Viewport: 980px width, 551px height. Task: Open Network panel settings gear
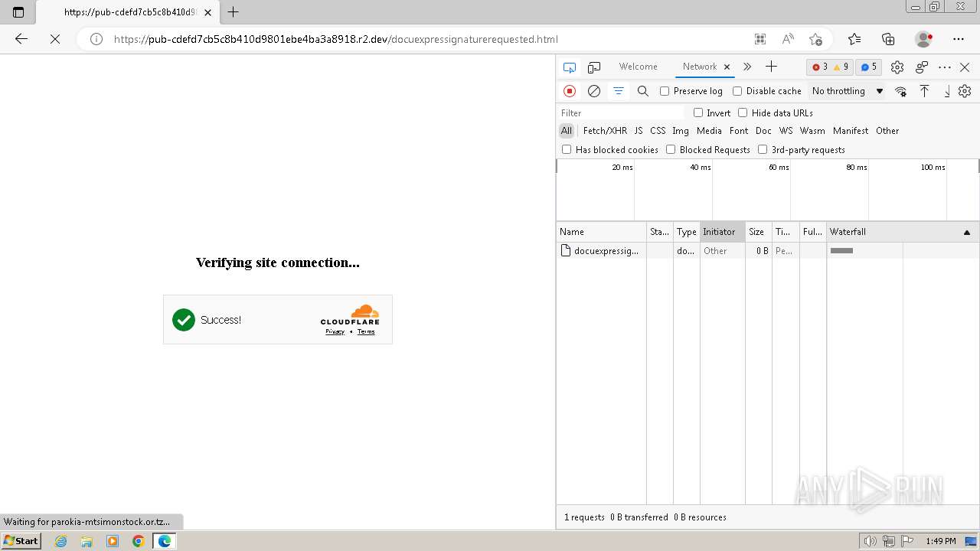point(965,91)
